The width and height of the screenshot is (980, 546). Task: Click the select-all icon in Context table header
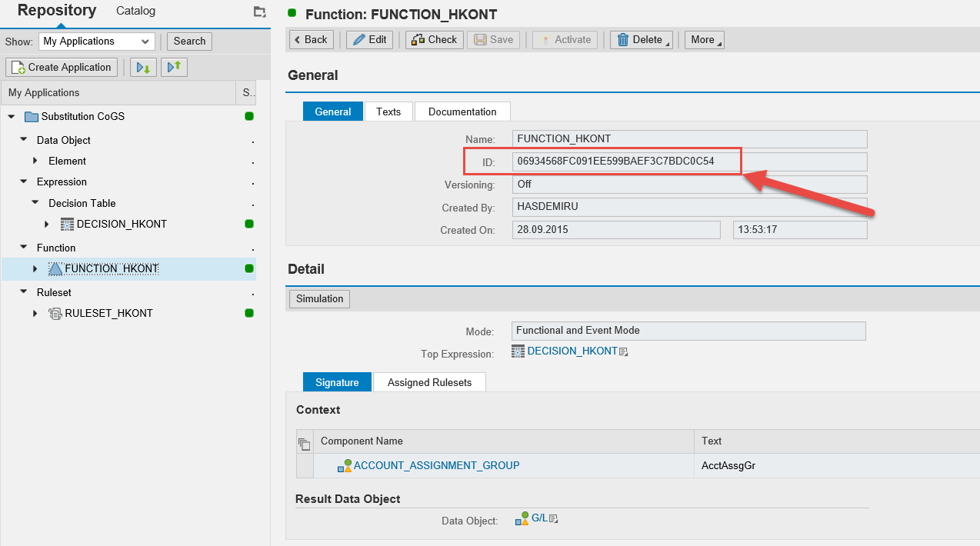point(304,442)
